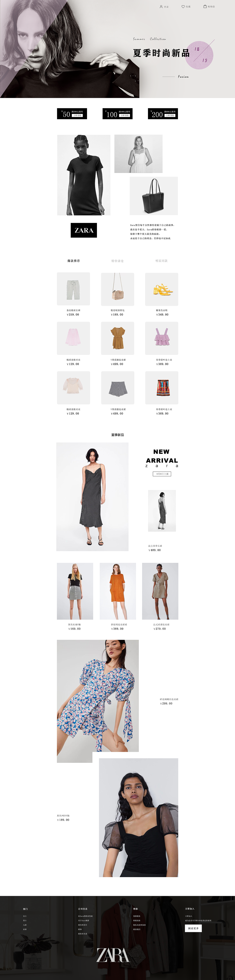Open the yellow candy-color sandals product
The image size is (235, 980).
click(x=162, y=289)
